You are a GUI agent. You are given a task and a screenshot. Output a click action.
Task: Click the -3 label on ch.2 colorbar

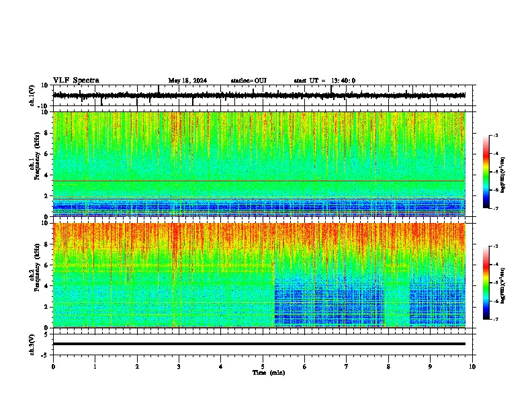(496, 246)
